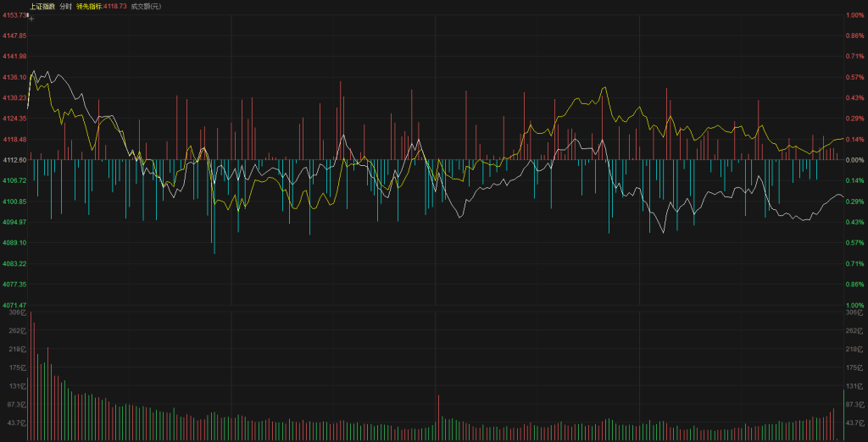This screenshot has width=868, height=442.
Task: Click the 成交额(元) turnover label
Action: [x=145, y=6]
